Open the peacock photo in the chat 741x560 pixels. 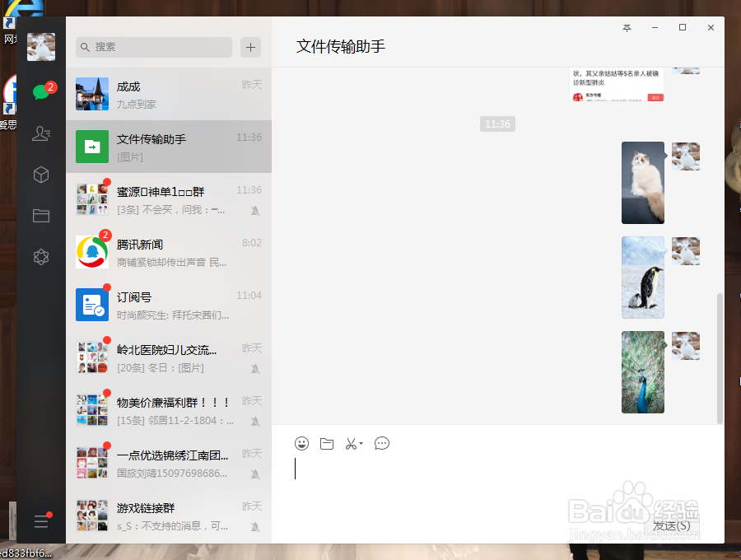[x=642, y=372]
